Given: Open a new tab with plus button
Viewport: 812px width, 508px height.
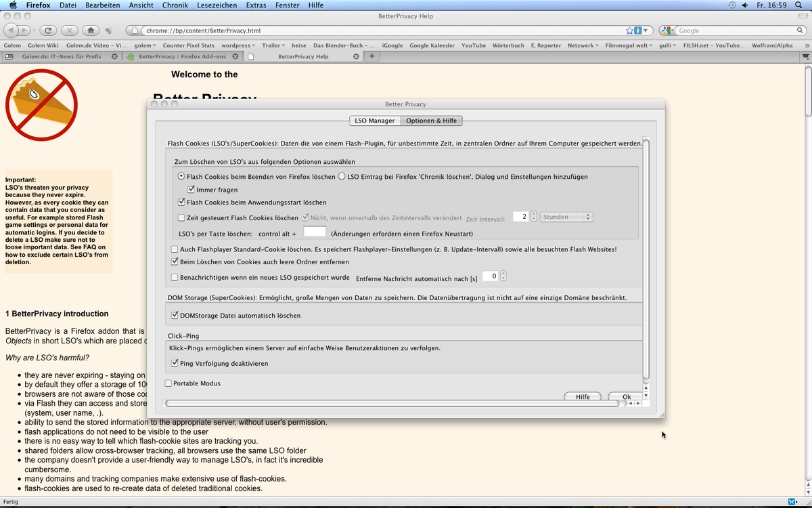Looking at the screenshot, I should (x=371, y=56).
